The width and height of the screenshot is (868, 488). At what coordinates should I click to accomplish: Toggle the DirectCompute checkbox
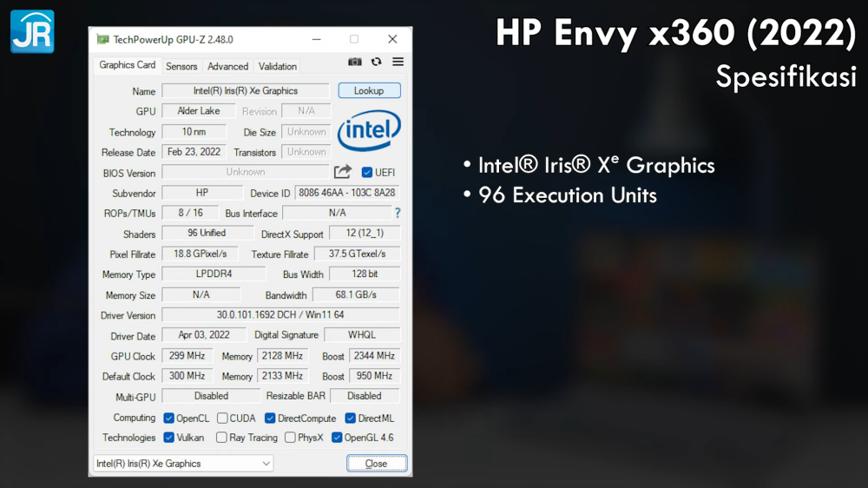point(270,419)
